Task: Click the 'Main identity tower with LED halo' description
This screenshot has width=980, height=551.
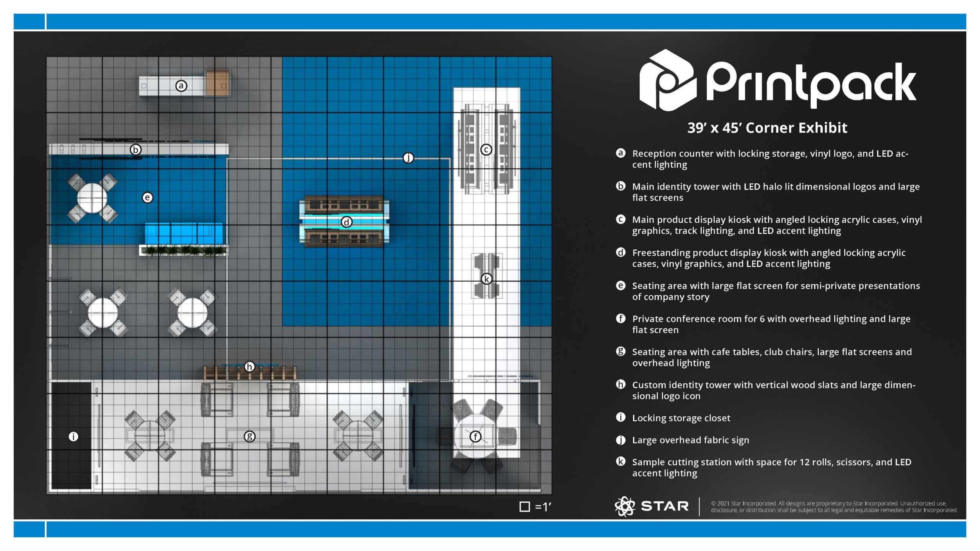Action: coord(776,192)
